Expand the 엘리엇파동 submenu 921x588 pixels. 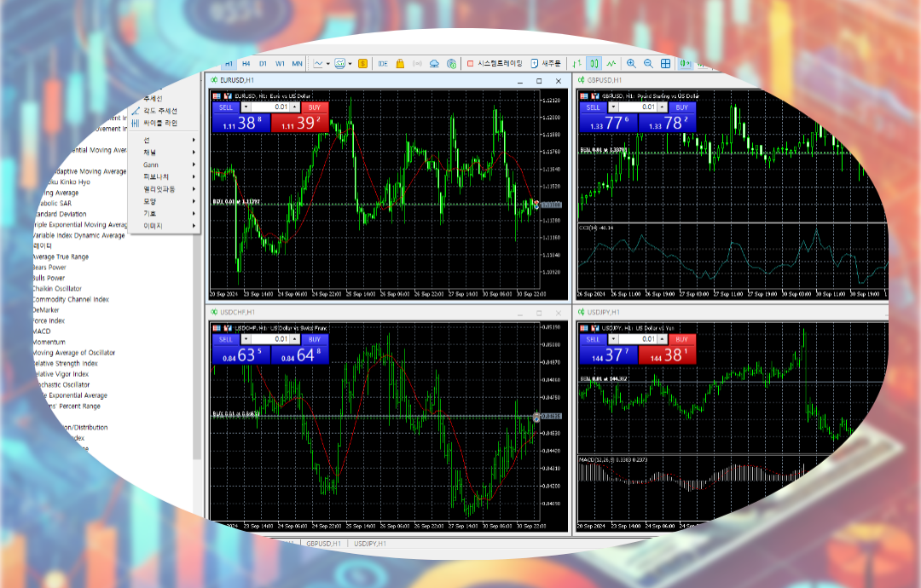(165, 189)
